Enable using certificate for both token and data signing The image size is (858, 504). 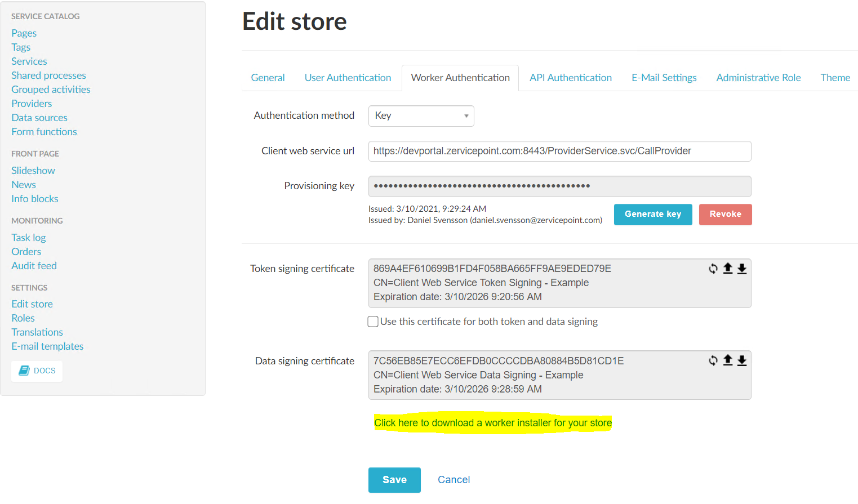[373, 322]
